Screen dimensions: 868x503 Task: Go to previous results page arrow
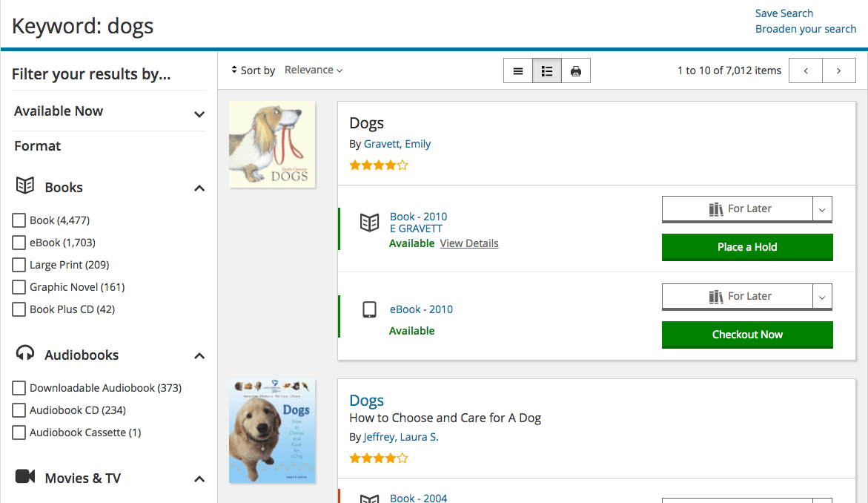[x=806, y=70]
